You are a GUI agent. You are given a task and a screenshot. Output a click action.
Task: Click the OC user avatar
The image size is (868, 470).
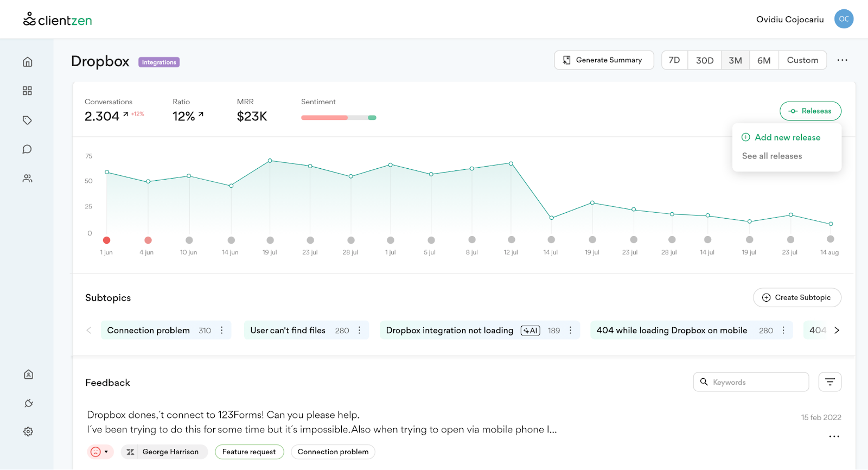pos(844,19)
